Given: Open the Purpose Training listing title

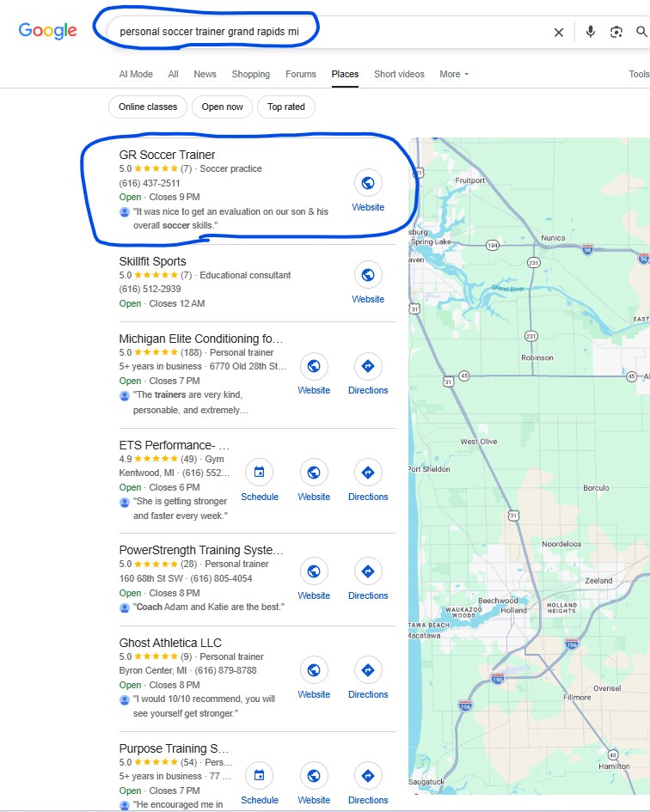Looking at the screenshot, I should 174,748.
